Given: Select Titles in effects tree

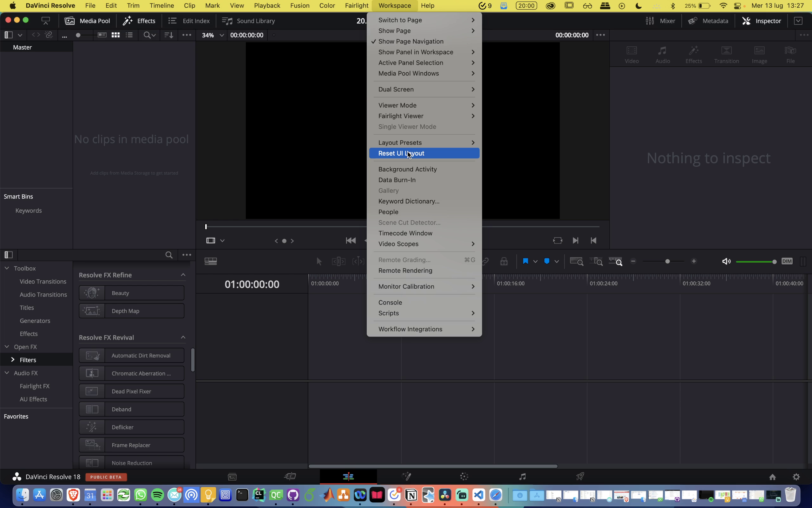Looking at the screenshot, I should coord(27,307).
